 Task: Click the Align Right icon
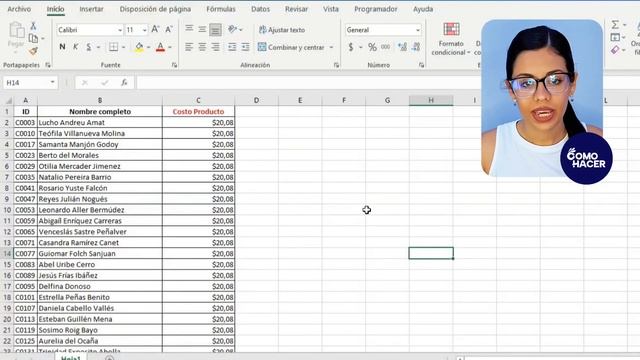(x=216, y=47)
